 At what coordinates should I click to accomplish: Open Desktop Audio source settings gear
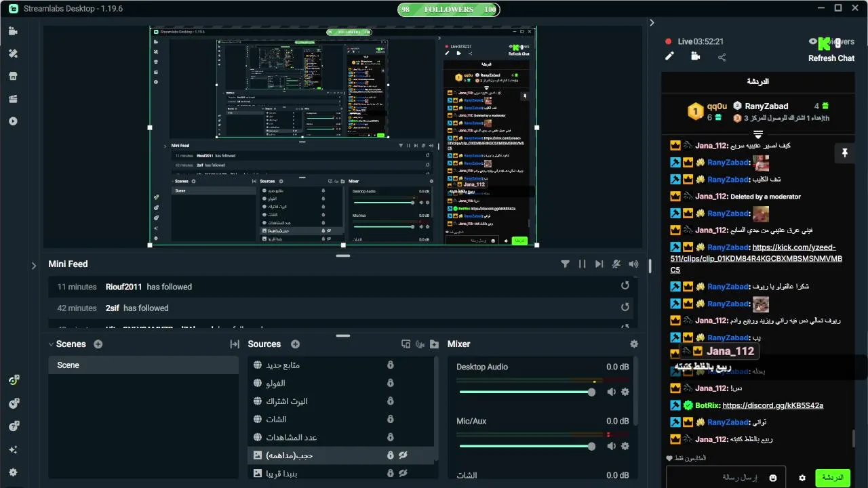click(625, 392)
